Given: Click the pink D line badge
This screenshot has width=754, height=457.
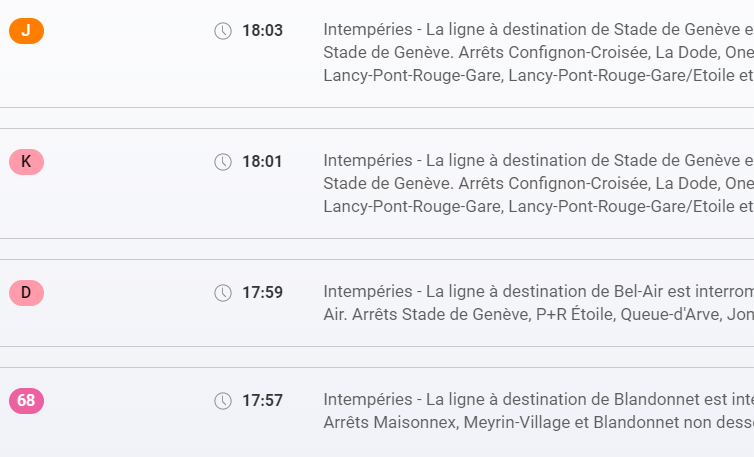Looking at the screenshot, I should 26,293.
